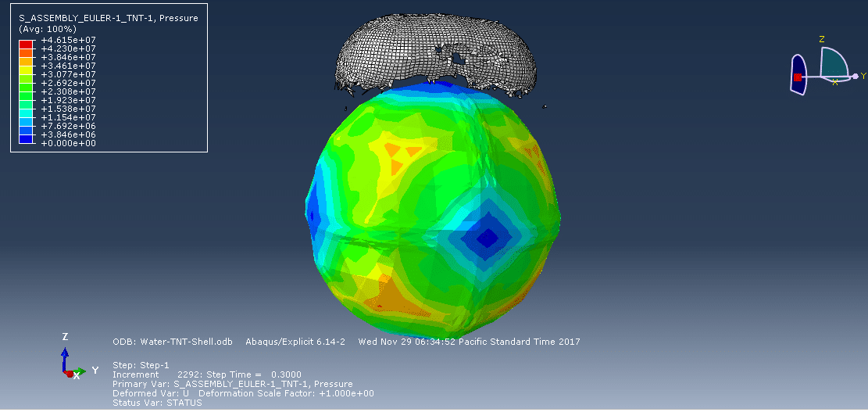Screen dimensions: 868x412
Task: Click the blue Z arrow of the view triad
Action: pos(65,359)
